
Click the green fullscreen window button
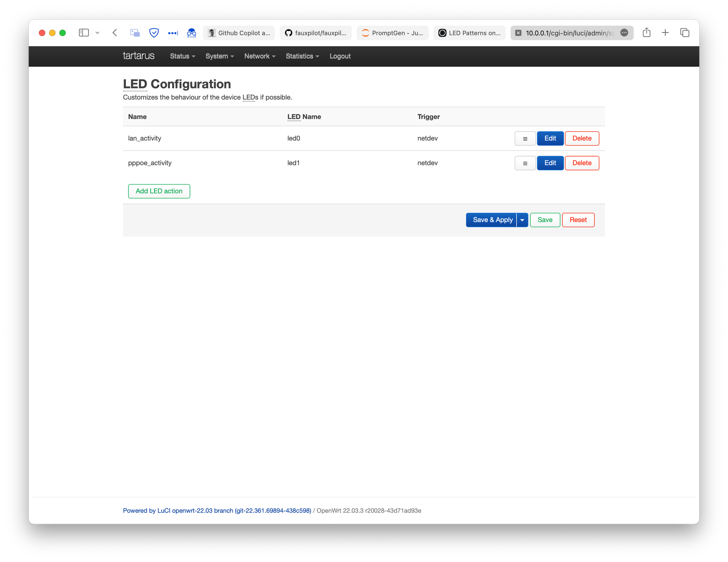coord(63,33)
